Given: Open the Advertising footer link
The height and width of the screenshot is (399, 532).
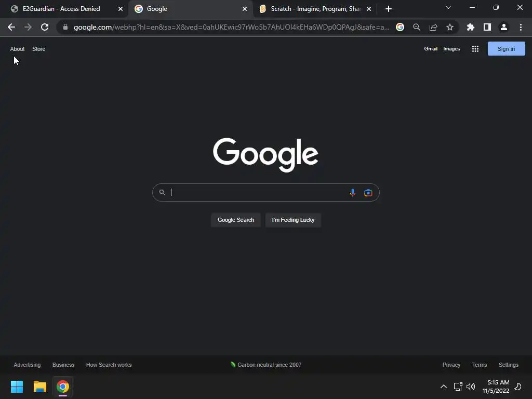Looking at the screenshot, I should pyautogui.click(x=27, y=365).
